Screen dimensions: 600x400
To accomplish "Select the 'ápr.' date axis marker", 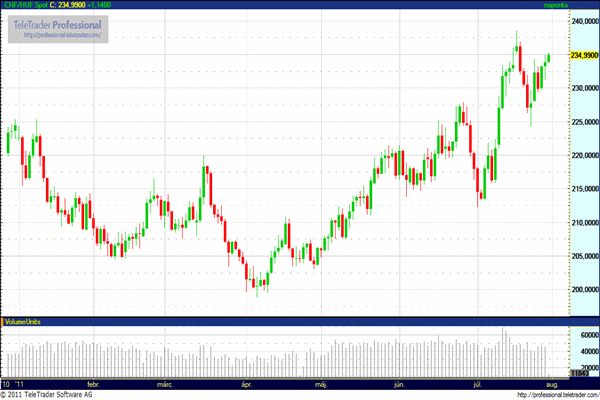I will coord(246,383).
